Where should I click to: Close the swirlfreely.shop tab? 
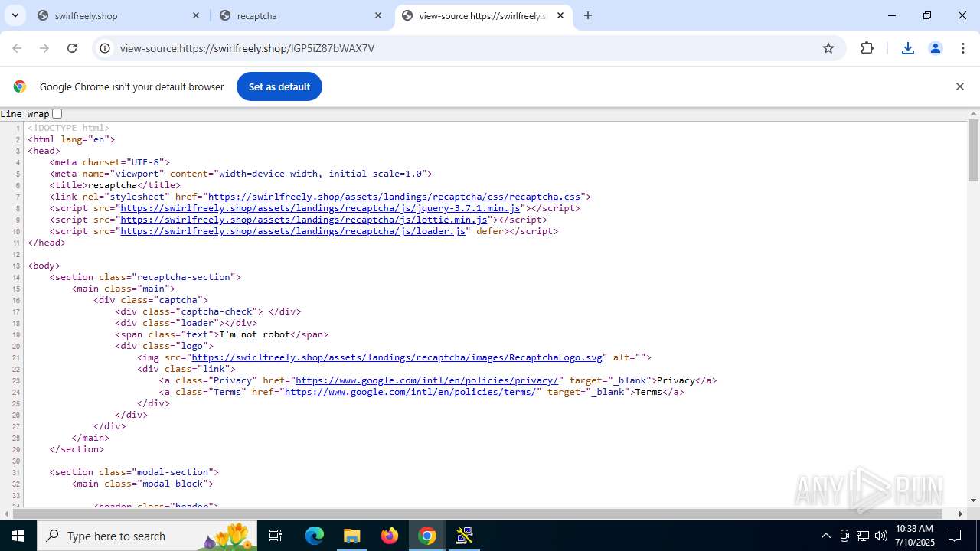[196, 15]
